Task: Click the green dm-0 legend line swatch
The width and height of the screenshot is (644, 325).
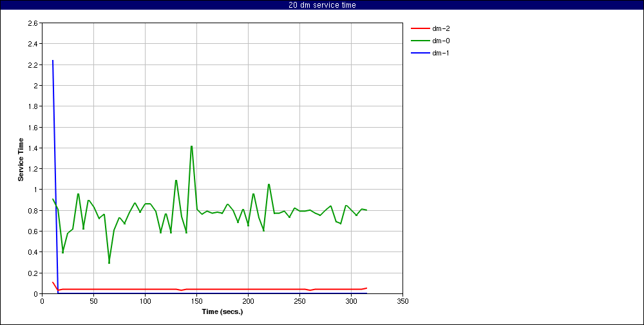Action: tap(420, 41)
